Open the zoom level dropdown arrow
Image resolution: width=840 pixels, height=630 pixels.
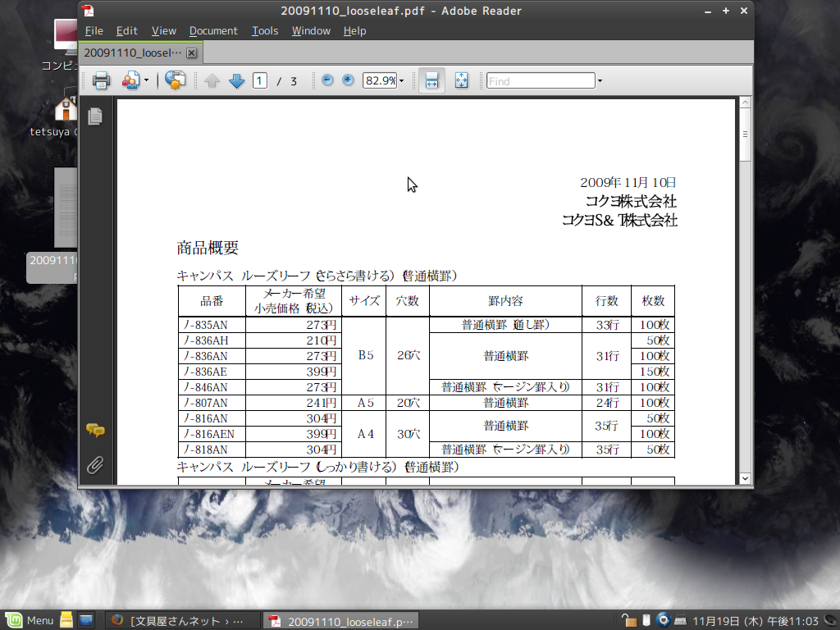(401, 81)
